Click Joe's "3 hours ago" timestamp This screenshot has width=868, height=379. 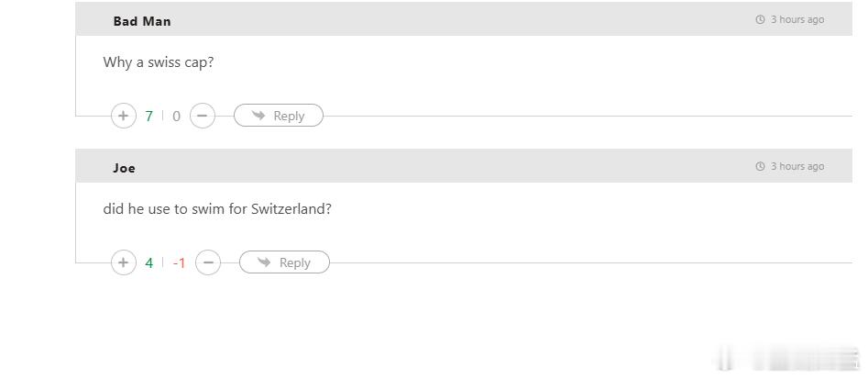[797, 166]
